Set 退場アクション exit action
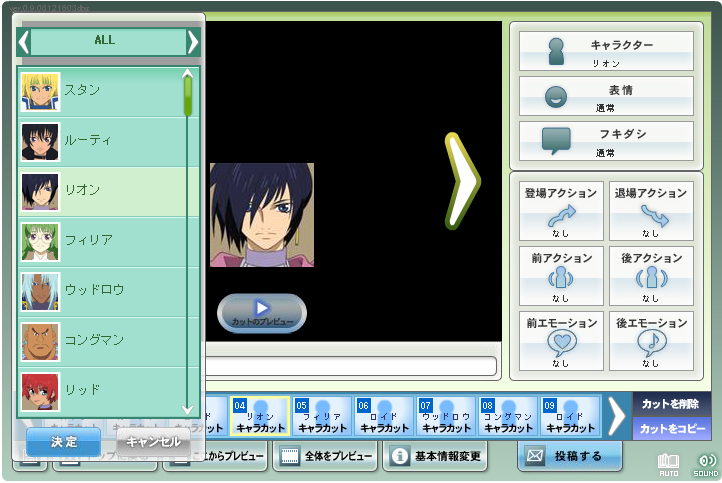Image resolution: width=722 pixels, height=483 pixels. click(x=651, y=211)
